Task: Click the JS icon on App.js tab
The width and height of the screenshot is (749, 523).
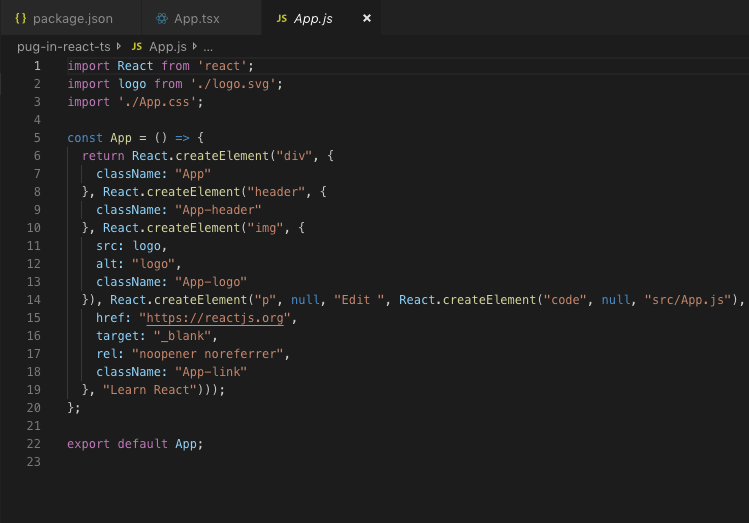Action: 282,18
